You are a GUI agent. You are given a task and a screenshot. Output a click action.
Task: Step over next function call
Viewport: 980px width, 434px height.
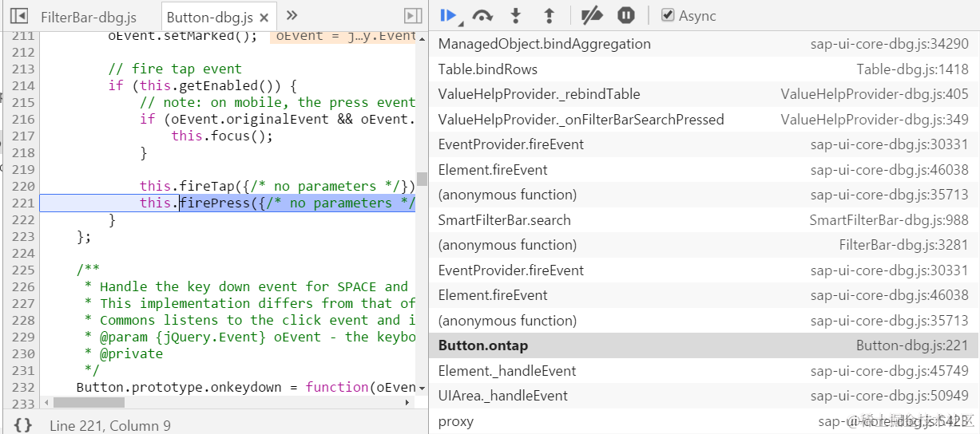click(x=482, y=15)
